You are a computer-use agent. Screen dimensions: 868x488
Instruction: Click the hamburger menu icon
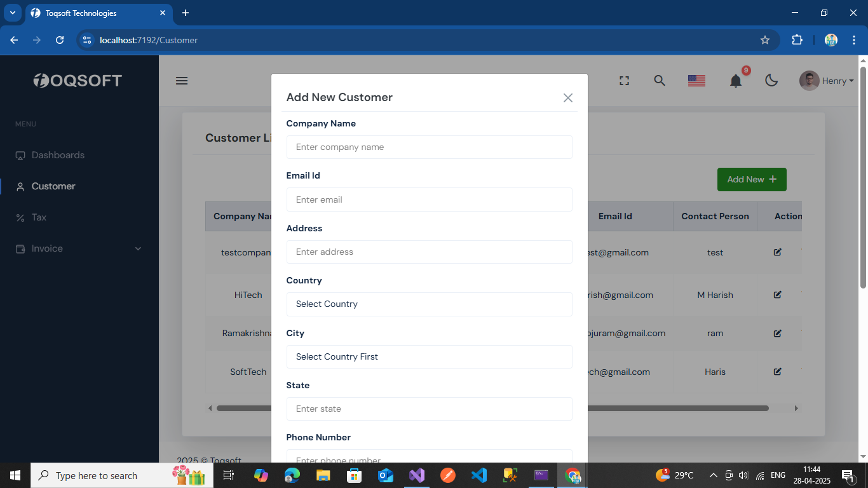[182, 81]
